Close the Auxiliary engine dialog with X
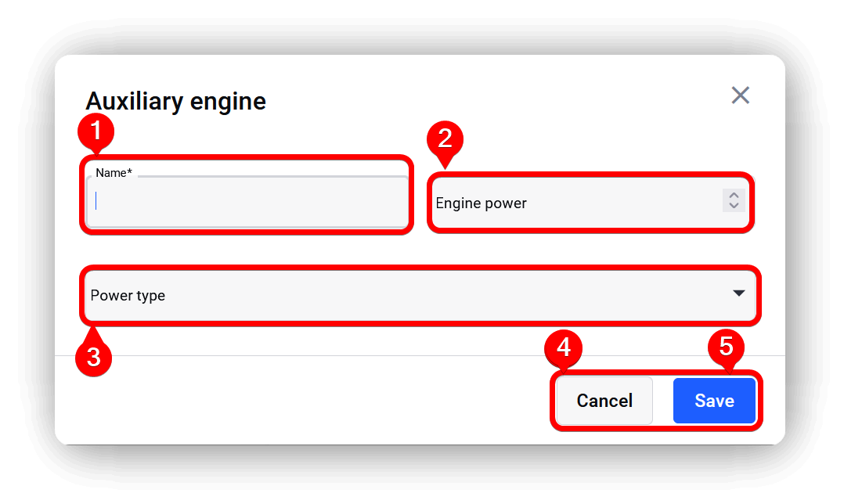 tap(740, 95)
